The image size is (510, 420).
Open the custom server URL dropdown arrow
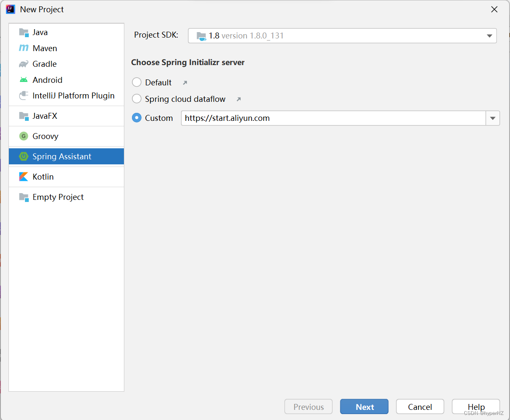tap(493, 118)
